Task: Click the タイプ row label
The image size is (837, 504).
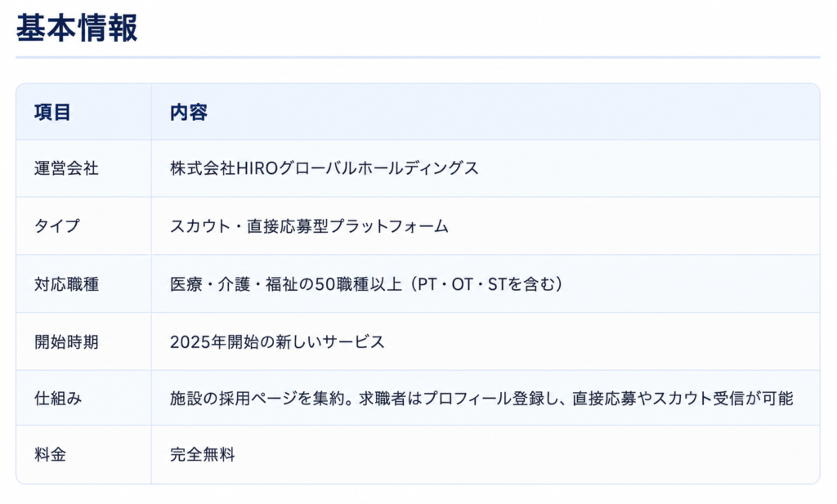Action: coord(57,226)
